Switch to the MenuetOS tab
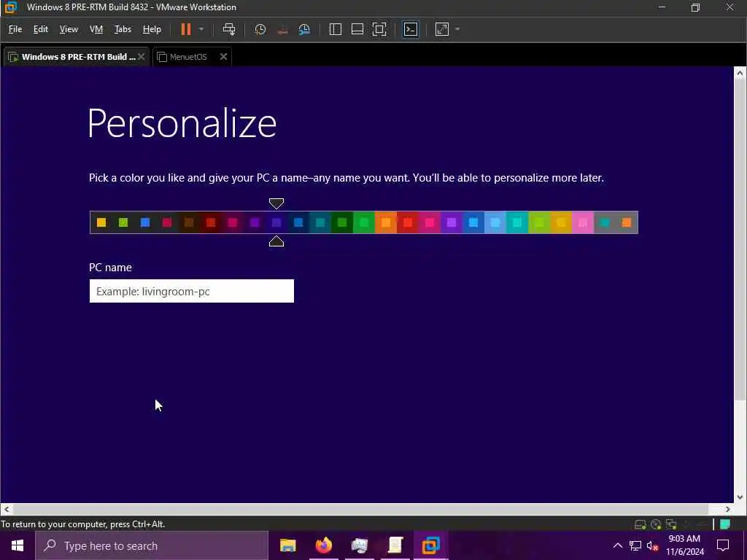747x560 pixels. (x=187, y=57)
